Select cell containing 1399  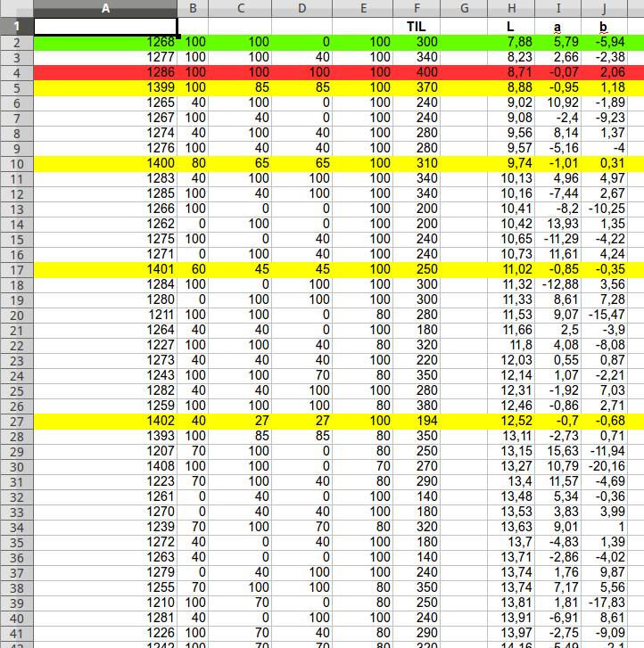(x=105, y=87)
